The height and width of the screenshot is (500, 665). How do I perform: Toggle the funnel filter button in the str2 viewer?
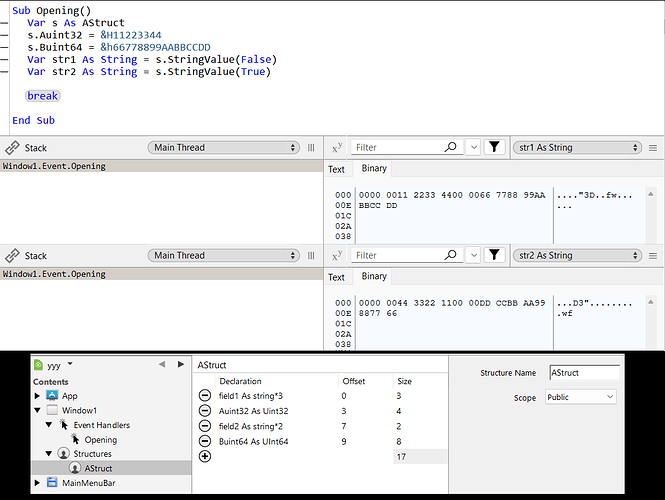point(494,255)
